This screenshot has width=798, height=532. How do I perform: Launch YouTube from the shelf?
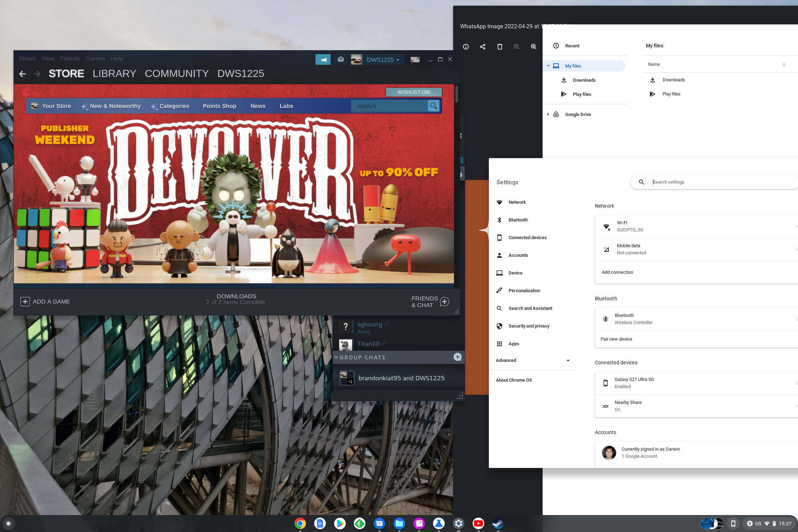[478, 523]
